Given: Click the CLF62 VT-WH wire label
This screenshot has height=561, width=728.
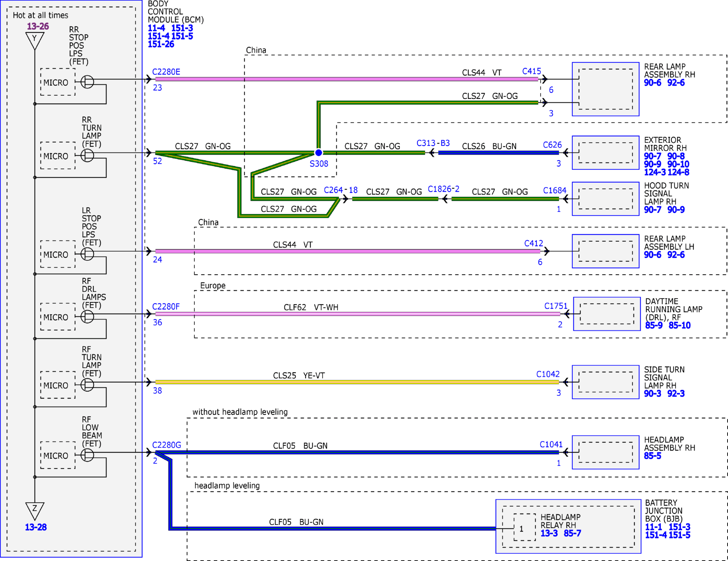Looking at the screenshot, I should click(x=311, y=307).
